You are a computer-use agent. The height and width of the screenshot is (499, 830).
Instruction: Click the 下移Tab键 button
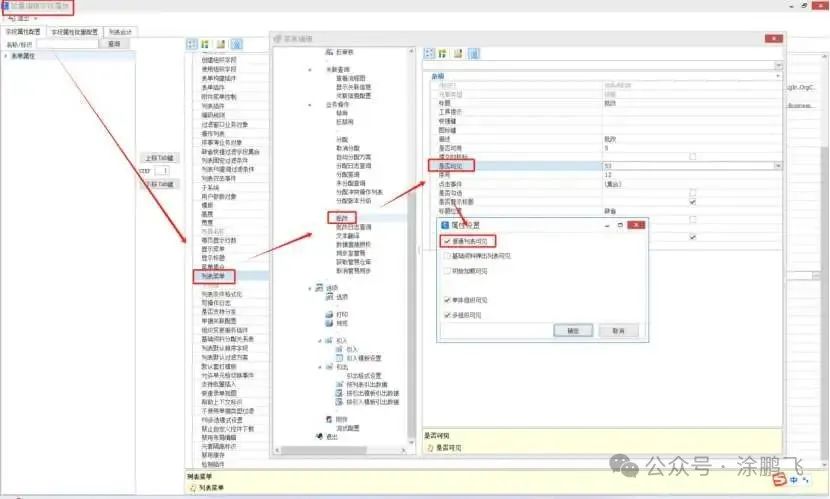click(x=159, y=184)
